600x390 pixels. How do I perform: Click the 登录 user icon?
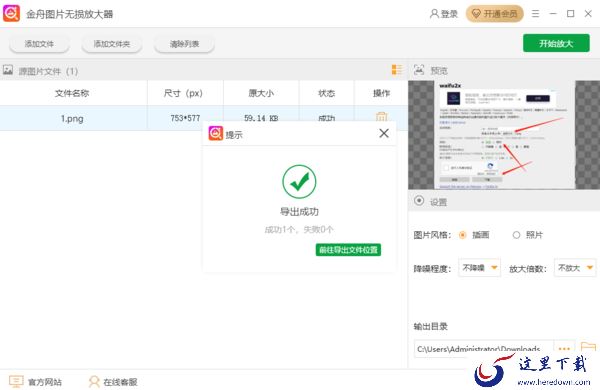tap(434, 14)
